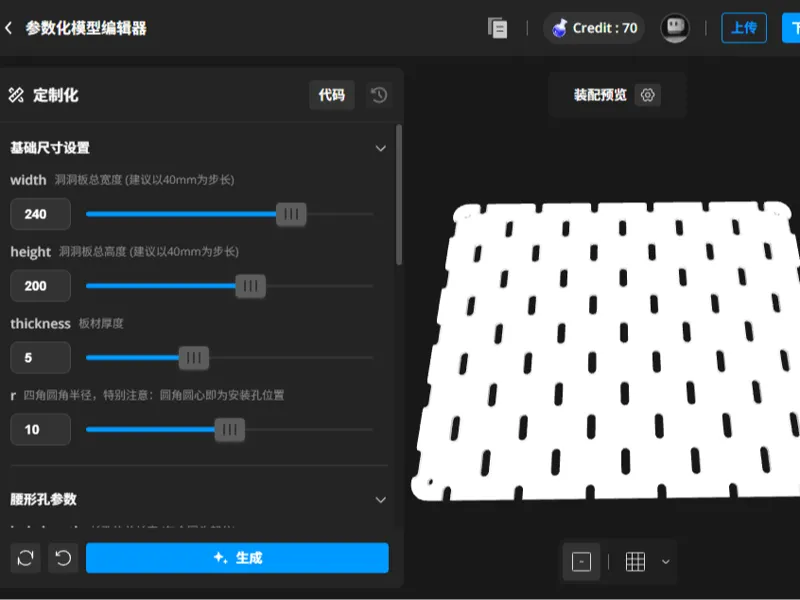Screen dimensions: 800x600
Task: Click the width slider handle
Action: [x=291, y=214]
